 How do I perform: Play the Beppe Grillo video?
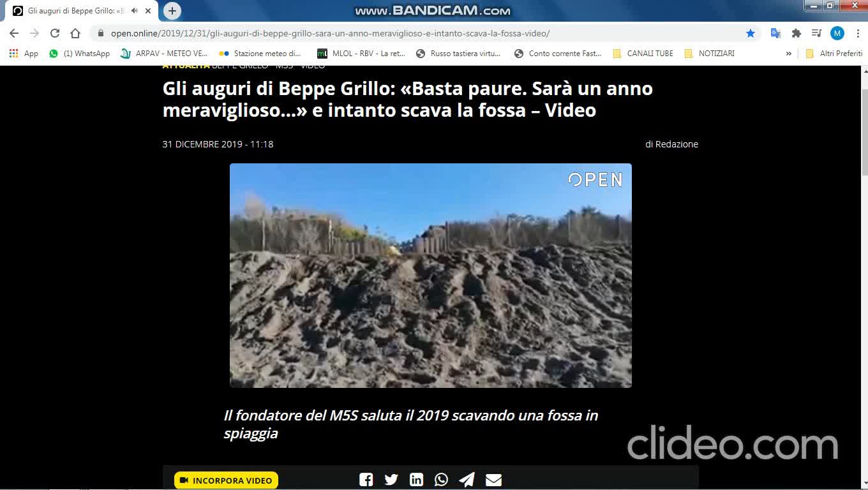coord(431,276)
